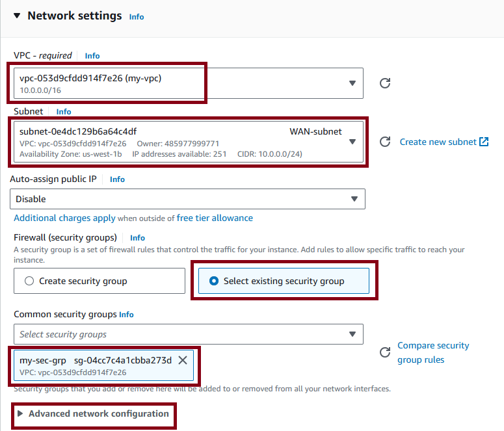Viewport: 504px width, 431px height.
Task: Click external link icon beside Create new subnet
Action: click(484, 142)
